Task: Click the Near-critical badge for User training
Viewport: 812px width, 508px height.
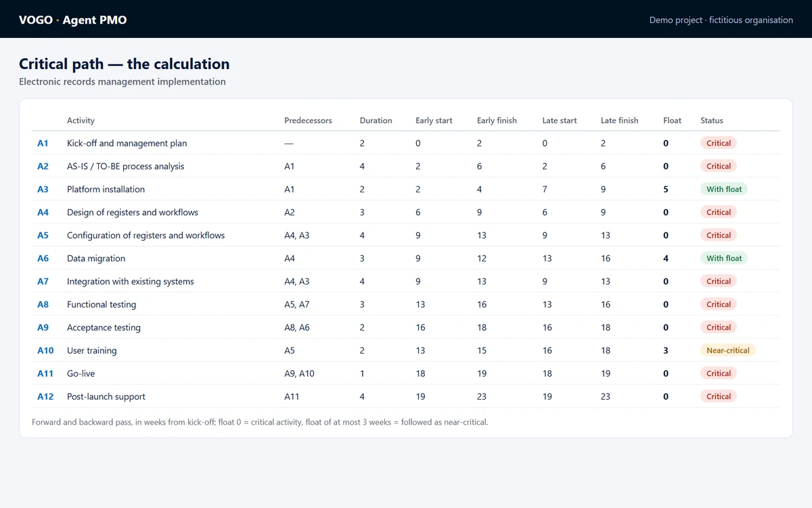Action: [727, 350]
